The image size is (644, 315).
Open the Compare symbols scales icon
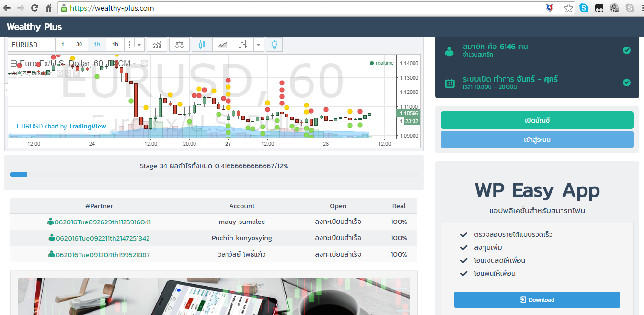coord(179,45)
